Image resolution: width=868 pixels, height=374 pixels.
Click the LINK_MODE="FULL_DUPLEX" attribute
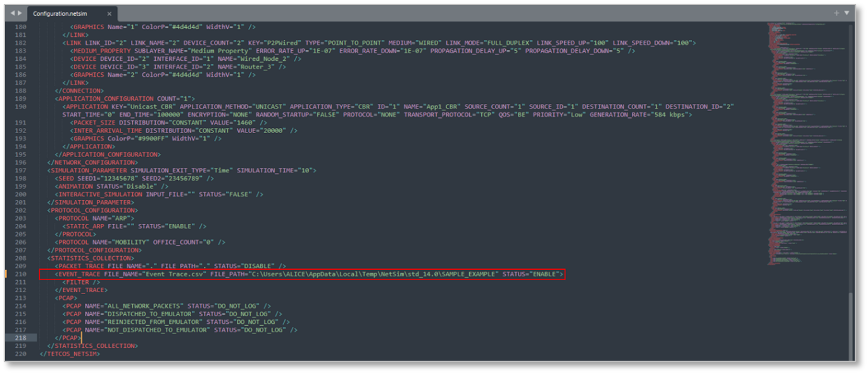click(x=489, y=42)
